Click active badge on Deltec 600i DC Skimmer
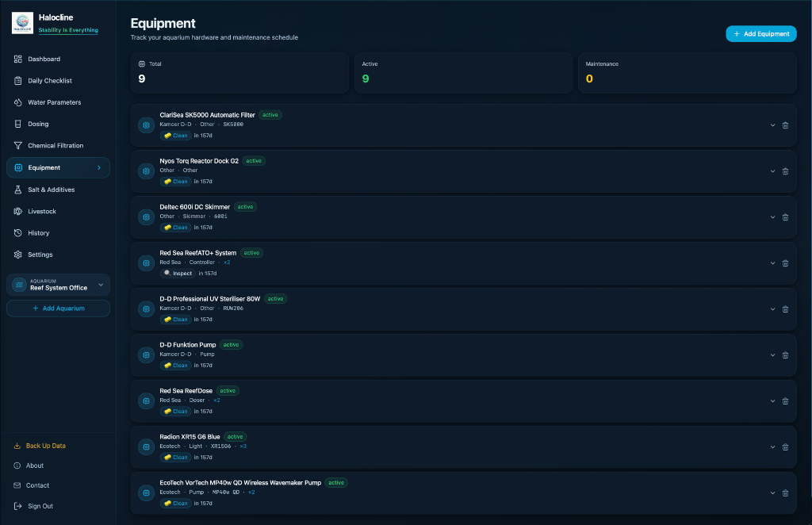The width and height of the screenshot is (812, 525). coord(246,207)
